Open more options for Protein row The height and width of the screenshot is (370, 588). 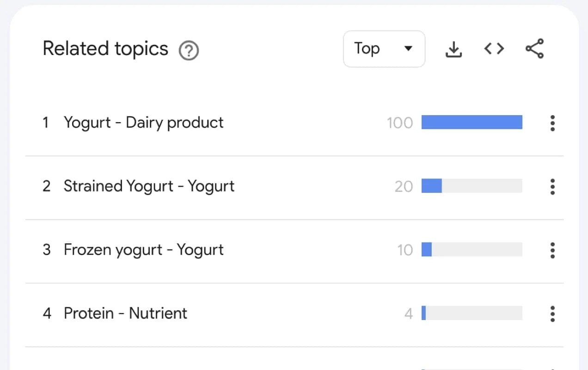(552, 314)
